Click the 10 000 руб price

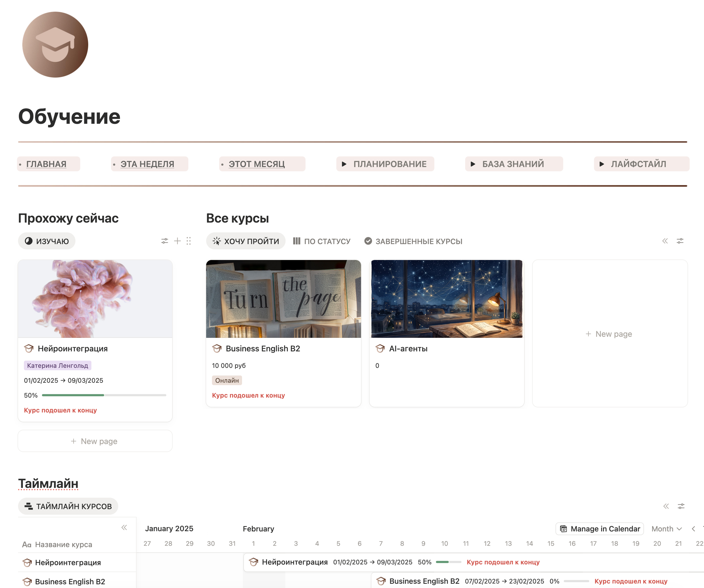pyautogui.click(x=229, y=365)
